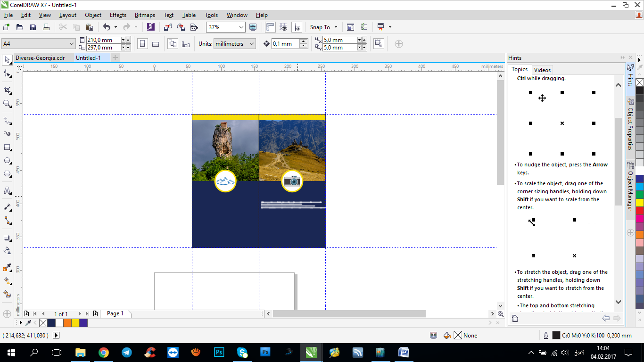The height and width of the screenshot is (362, 644).
Task: Toggle Show Rulers button
Action: [270, 27]
